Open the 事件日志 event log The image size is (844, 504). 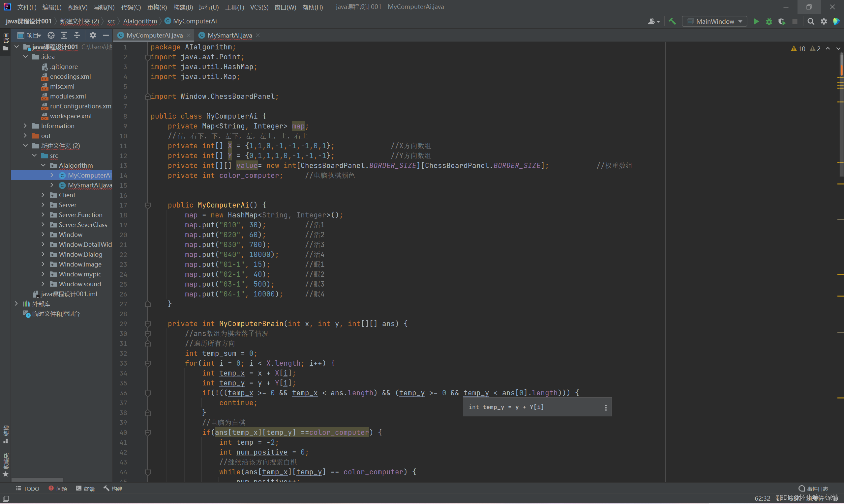pos(814,489)
